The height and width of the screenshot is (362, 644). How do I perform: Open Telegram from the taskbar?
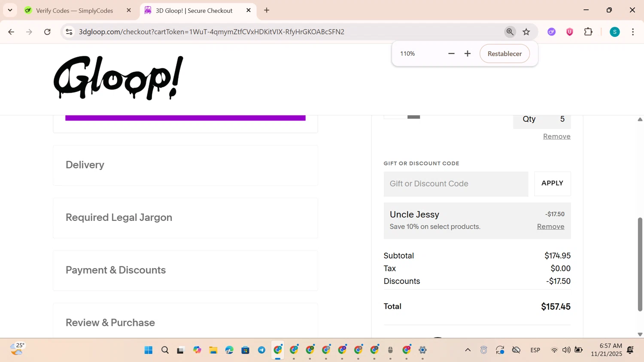[261, 350]
